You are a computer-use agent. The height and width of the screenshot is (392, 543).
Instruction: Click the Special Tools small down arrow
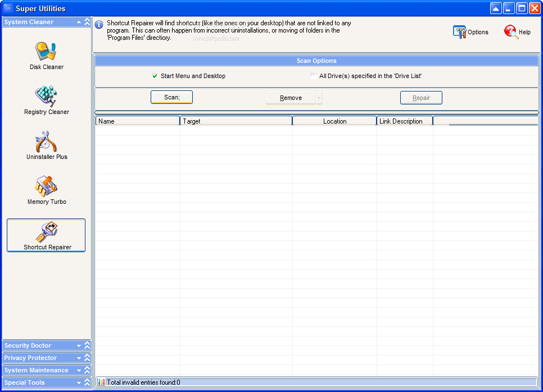[x=79, y=383]
